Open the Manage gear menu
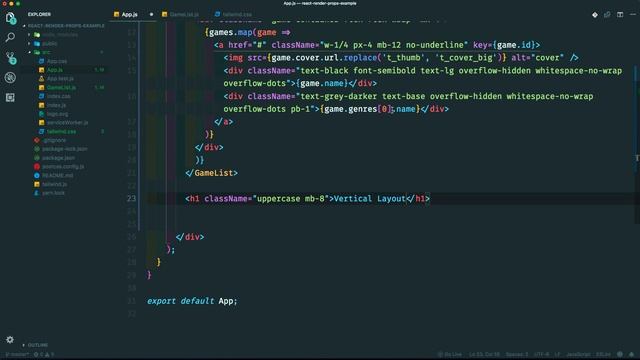 tap(10, 340)
